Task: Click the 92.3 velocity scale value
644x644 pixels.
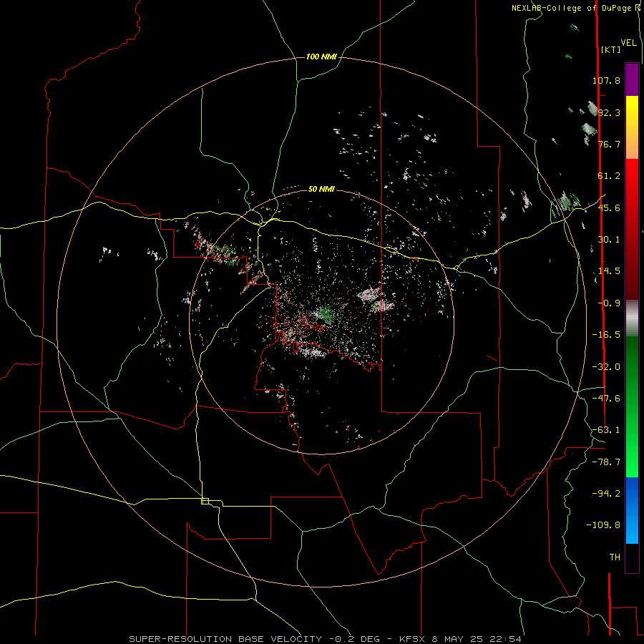Action: pyautogui.click(x=609, y=112)
